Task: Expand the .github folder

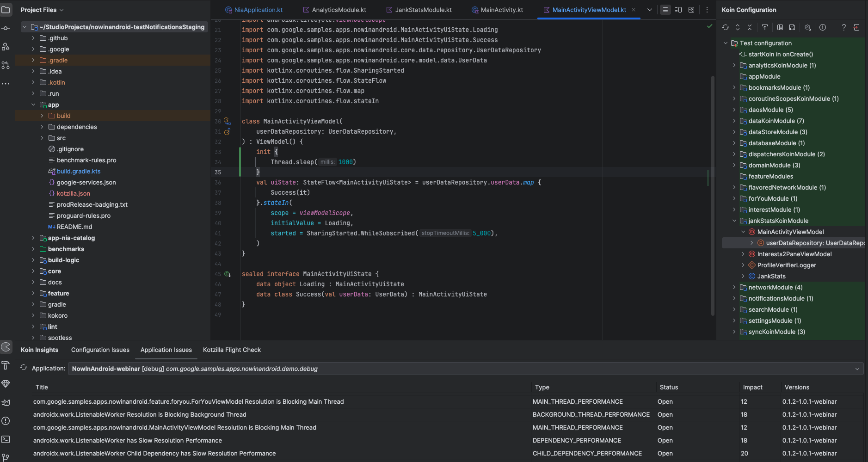Action: point(33,38)
